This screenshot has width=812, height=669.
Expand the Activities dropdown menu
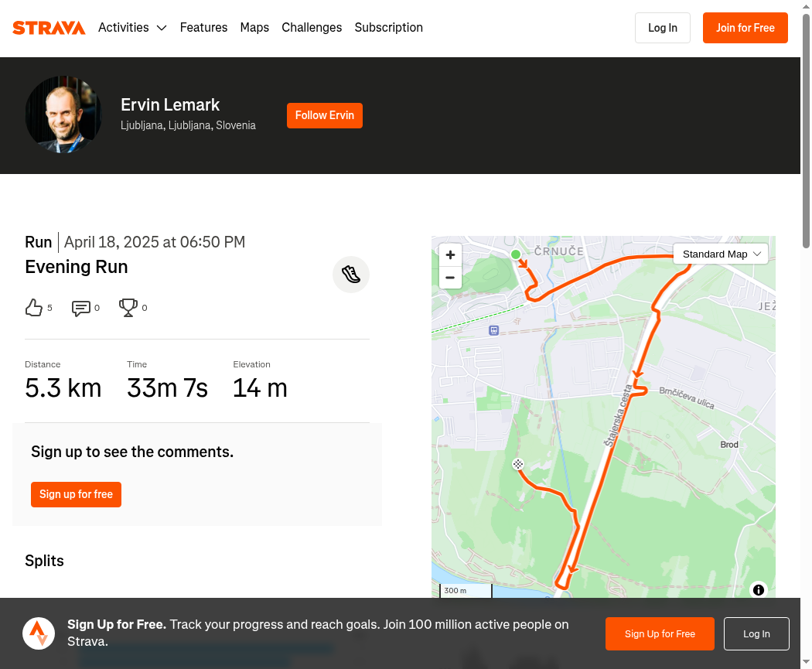coord(132,27)
